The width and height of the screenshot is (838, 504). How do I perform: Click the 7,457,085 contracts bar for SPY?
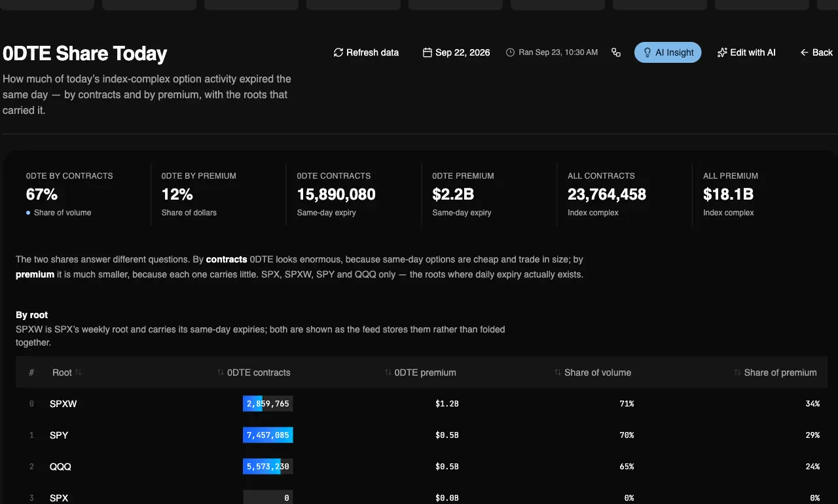click(x=268, y=435)
